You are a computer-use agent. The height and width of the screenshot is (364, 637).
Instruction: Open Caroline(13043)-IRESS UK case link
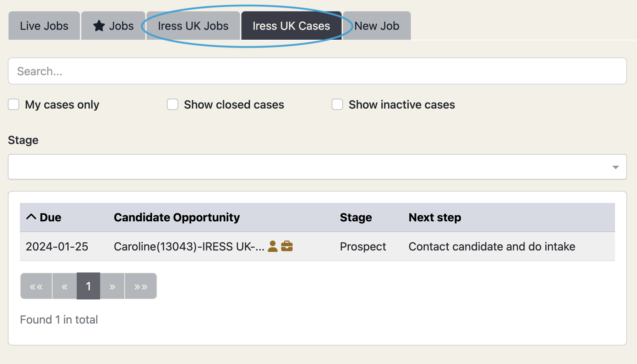pos(187,246)
